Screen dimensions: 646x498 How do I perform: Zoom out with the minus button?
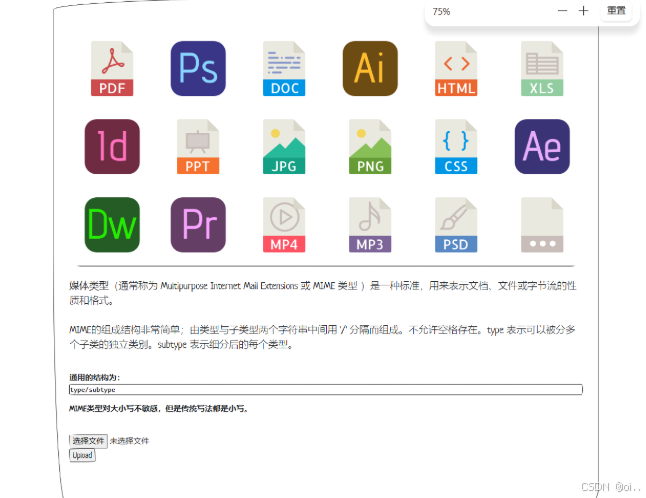562,11
